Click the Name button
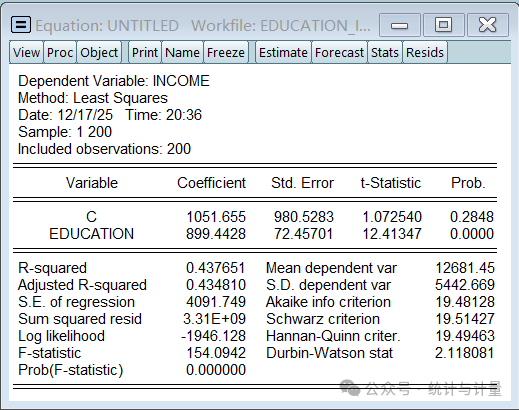The width and height of the screenshot is (519, 410). point(182,52)
